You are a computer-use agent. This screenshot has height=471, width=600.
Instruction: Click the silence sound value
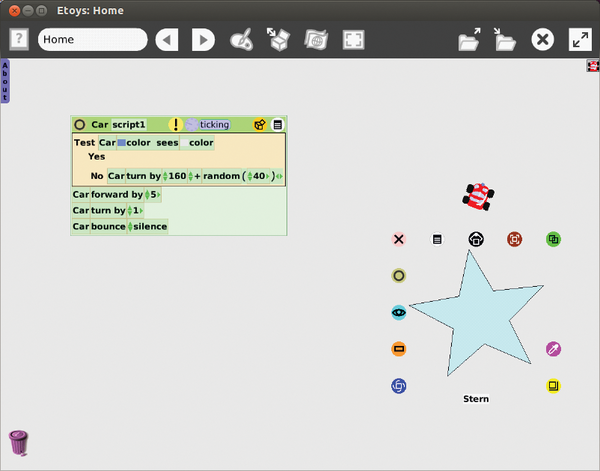[150, 227]
